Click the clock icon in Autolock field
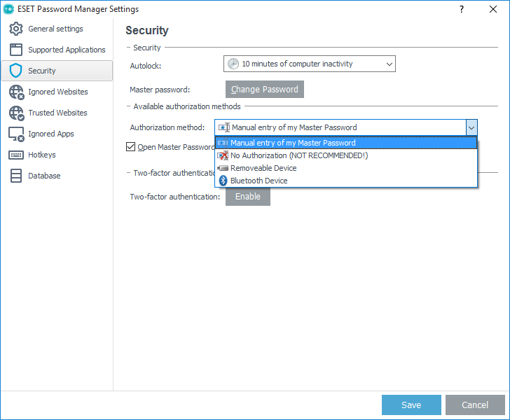The width and height of the screenshot is (510, 420). pyautogui.click(x=233, y=64)
